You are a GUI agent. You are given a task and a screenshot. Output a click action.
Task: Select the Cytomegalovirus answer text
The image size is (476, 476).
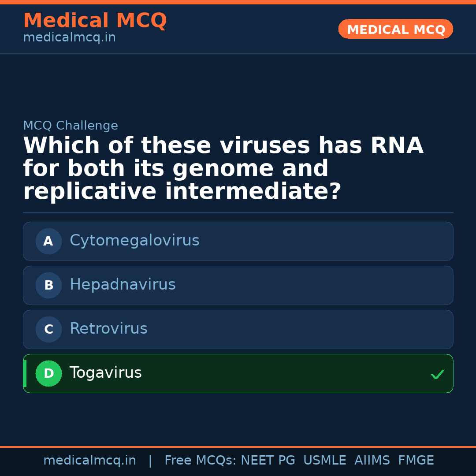click(134, 241)
